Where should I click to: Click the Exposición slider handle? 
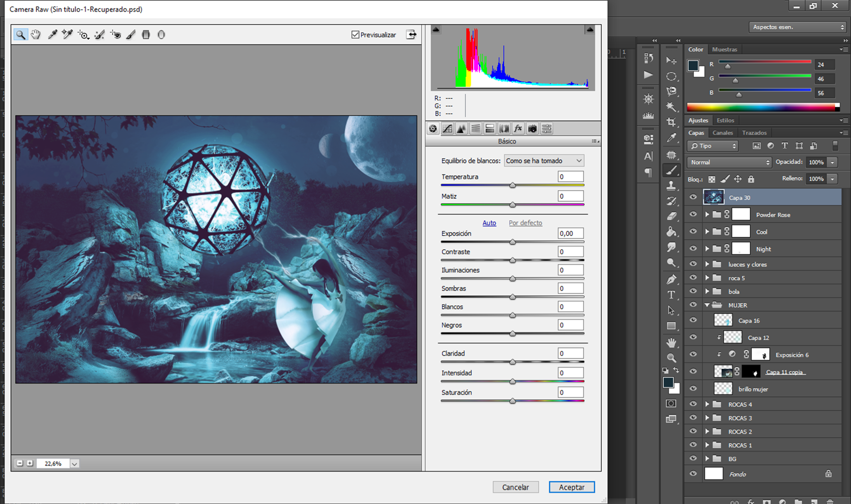pyautogui.click(x=512, y=242)
